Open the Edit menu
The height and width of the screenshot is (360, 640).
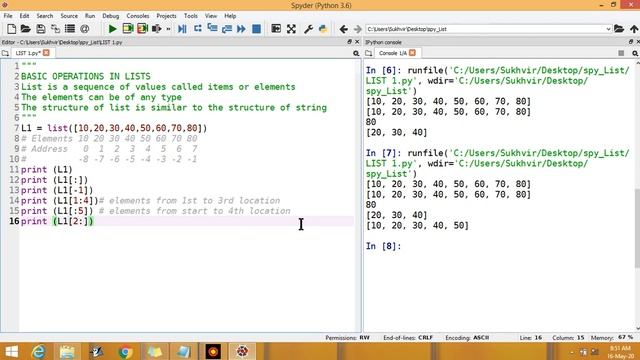pos(24,16)
